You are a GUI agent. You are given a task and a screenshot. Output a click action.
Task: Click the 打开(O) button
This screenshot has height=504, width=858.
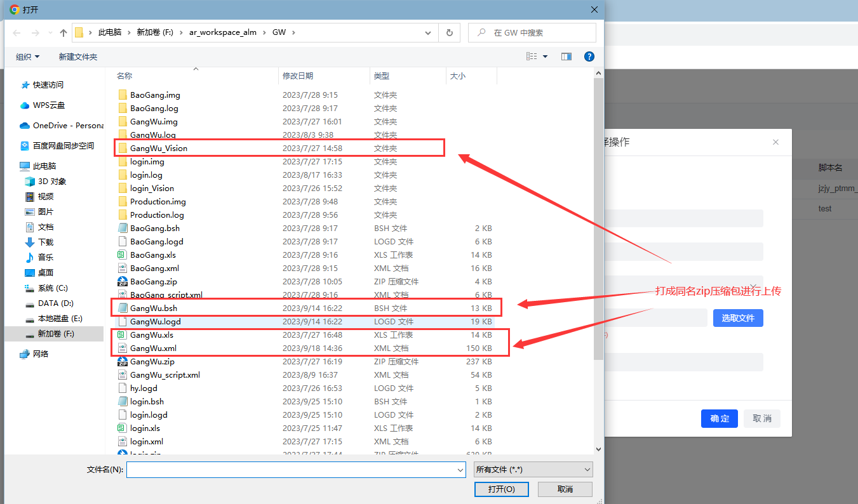click(501, 489)
